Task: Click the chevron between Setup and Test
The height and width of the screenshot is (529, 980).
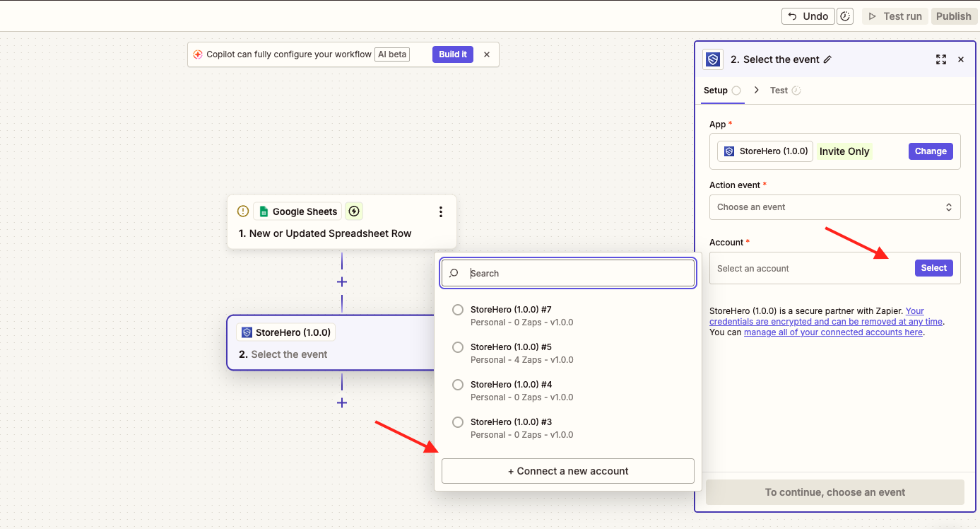Action: [x=757, y=91]
